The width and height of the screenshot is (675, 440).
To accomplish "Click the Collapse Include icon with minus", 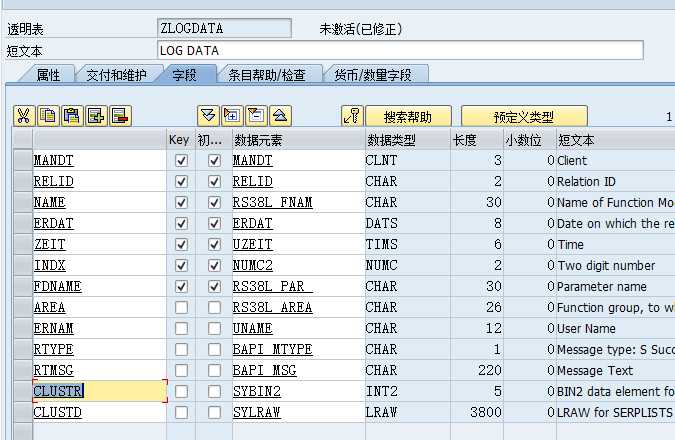I will pyautogui.click(x=257, y=116).
